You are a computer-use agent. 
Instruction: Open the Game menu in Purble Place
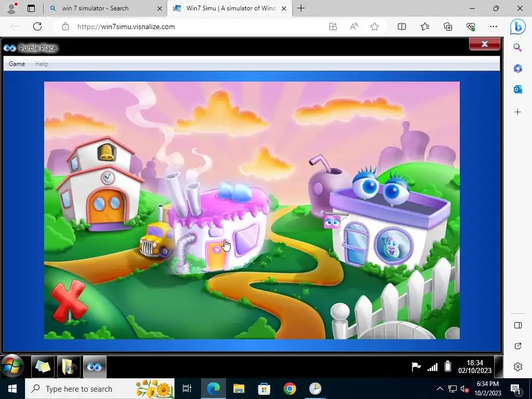coord(17,64)
